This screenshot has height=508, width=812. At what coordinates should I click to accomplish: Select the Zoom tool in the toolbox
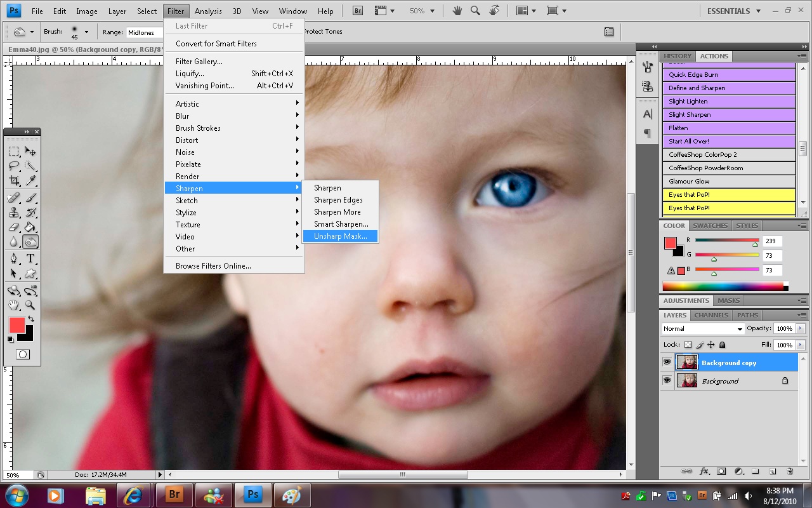(29, 305)
